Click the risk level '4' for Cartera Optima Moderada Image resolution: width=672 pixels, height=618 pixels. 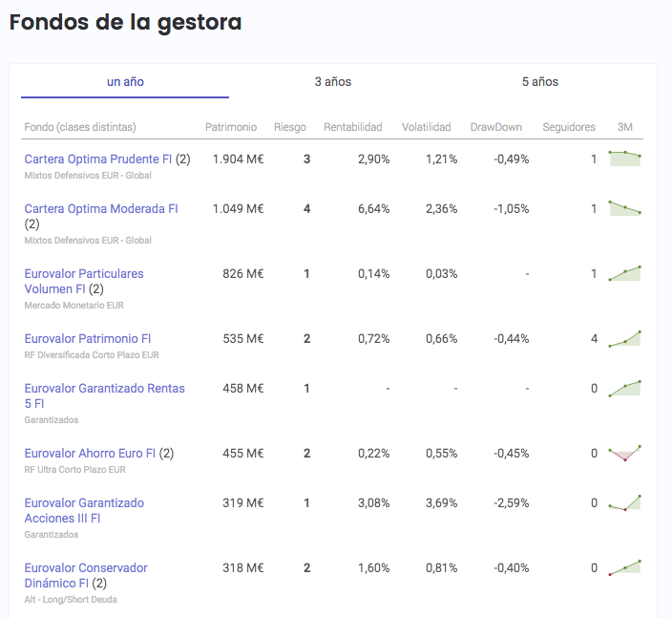tap(306, 209)
